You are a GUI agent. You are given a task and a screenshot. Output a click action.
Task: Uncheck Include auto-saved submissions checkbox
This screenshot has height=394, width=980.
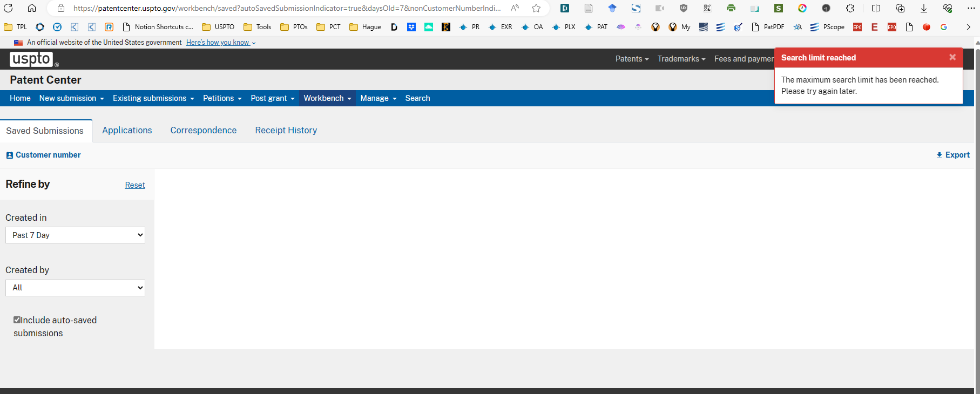pos(17,320)
